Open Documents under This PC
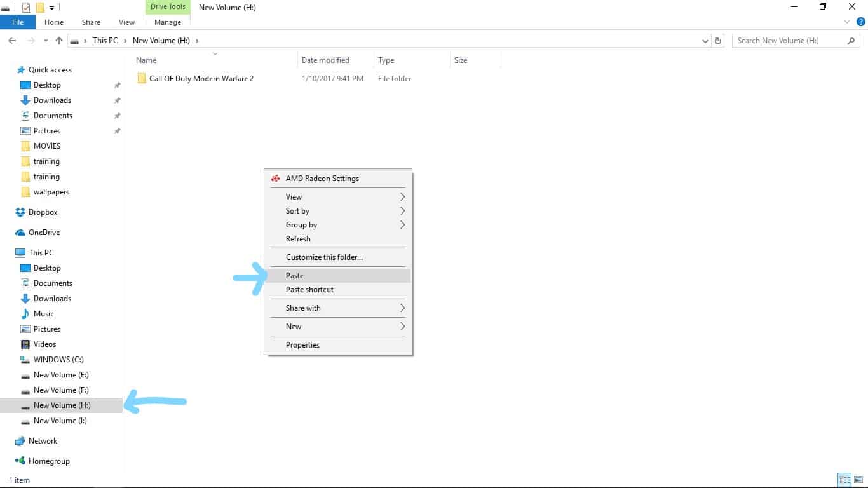The width and height of the screenshot is (868, 488). coord(53,283)
